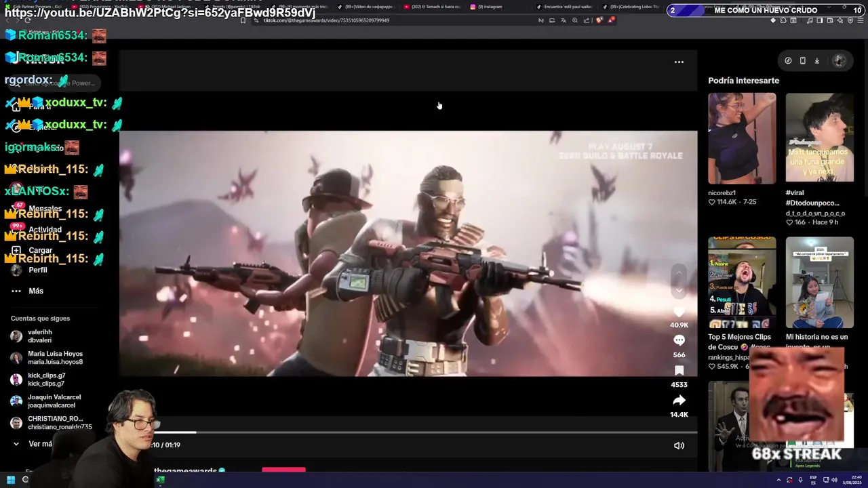Open followed account Joaquin Valcarcel
This screenshot has width=868, height=488.
tap(45, 401)
